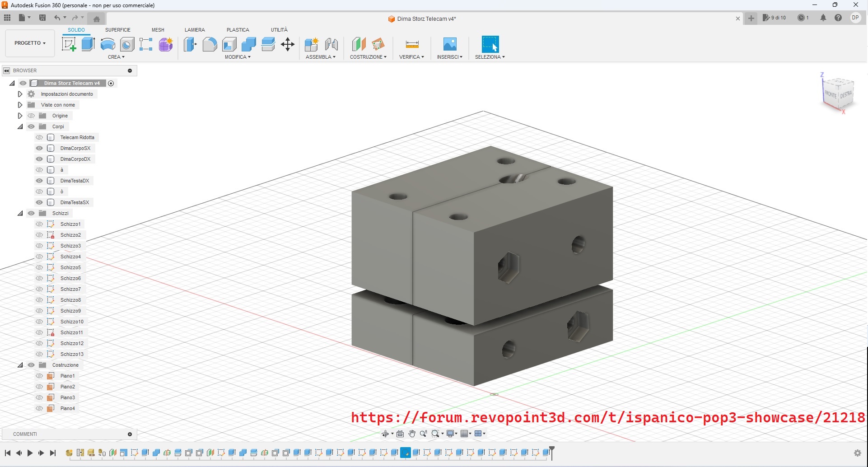Collapse the Corpi folder
The height and width of the screenshot is (467, 868).
[20, 126]
